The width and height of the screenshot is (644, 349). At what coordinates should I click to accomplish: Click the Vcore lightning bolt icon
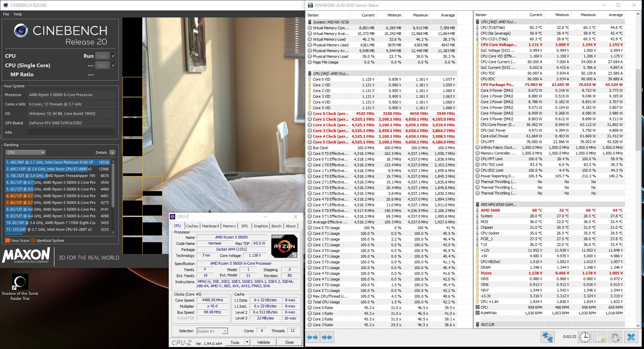coord(478,273)
